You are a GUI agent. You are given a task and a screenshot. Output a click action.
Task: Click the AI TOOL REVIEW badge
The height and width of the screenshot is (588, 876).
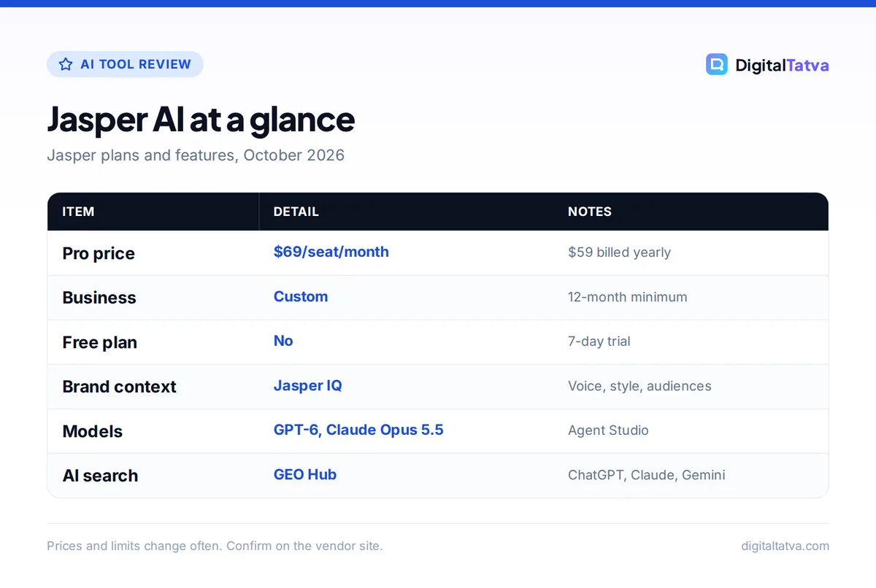pyautogui.click(x=125, y=64)
